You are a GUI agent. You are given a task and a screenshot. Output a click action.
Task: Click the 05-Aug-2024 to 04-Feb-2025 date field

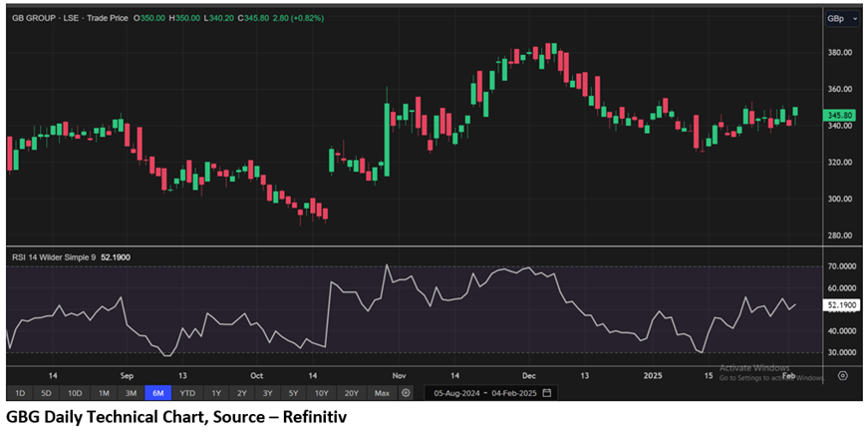[x=482, y=393]
